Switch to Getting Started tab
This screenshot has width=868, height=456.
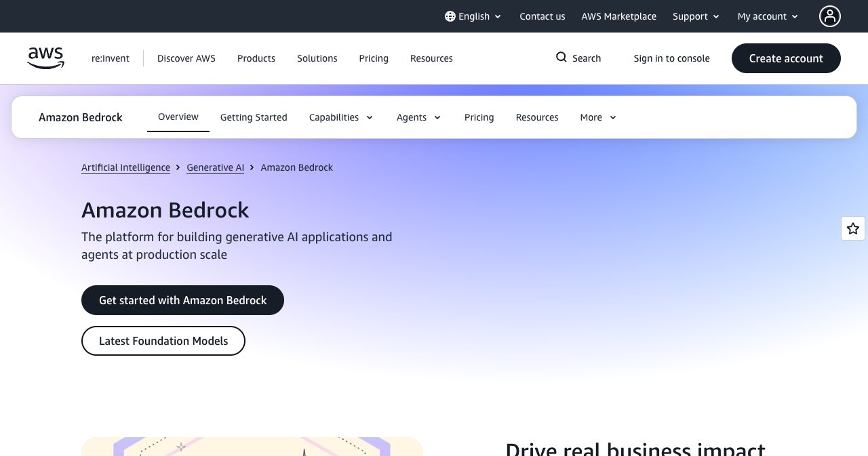click(254, 117)
